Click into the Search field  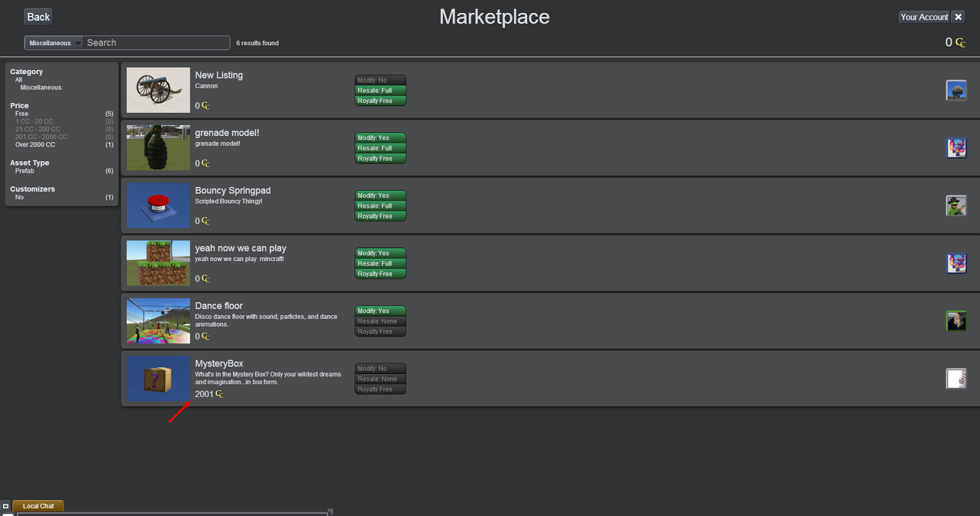pyautogui.click(x=156, y=43)
